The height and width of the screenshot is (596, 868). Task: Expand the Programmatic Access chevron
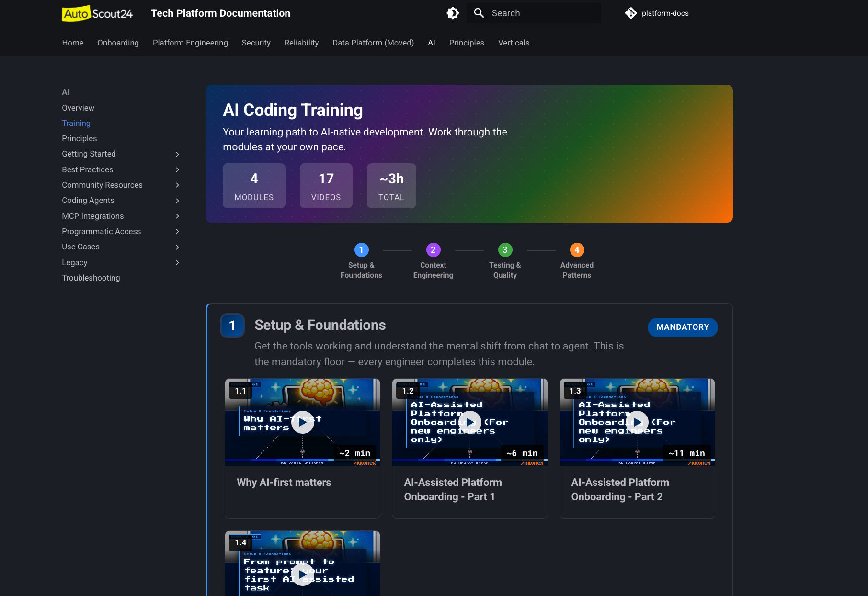(x=177, y=231)
